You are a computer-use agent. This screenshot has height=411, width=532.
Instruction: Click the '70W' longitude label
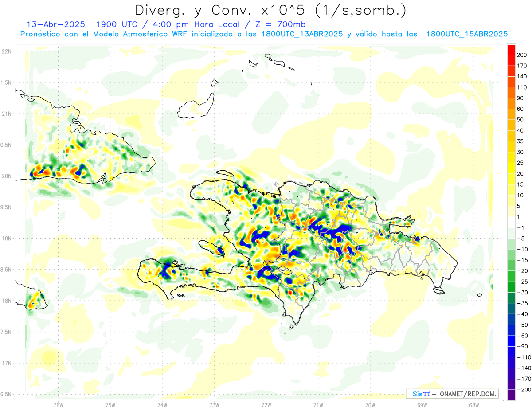click(370, 405)
